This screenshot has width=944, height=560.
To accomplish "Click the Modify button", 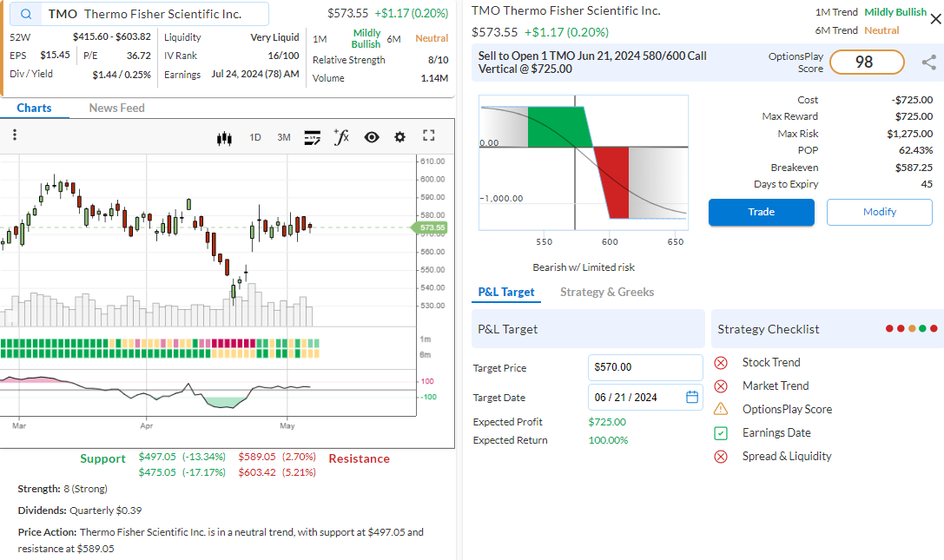I will coord(880,212).
